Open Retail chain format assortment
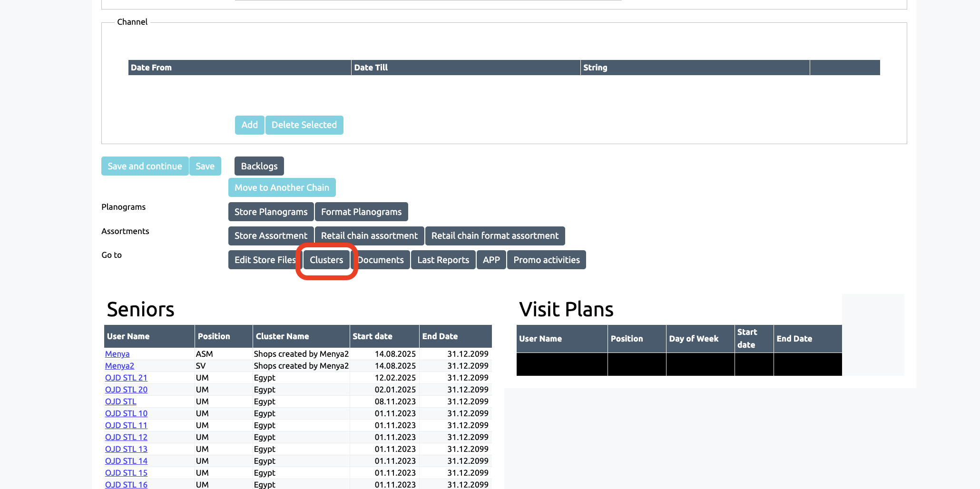Screen dimensions: 980x489 [x=495, y=236]
